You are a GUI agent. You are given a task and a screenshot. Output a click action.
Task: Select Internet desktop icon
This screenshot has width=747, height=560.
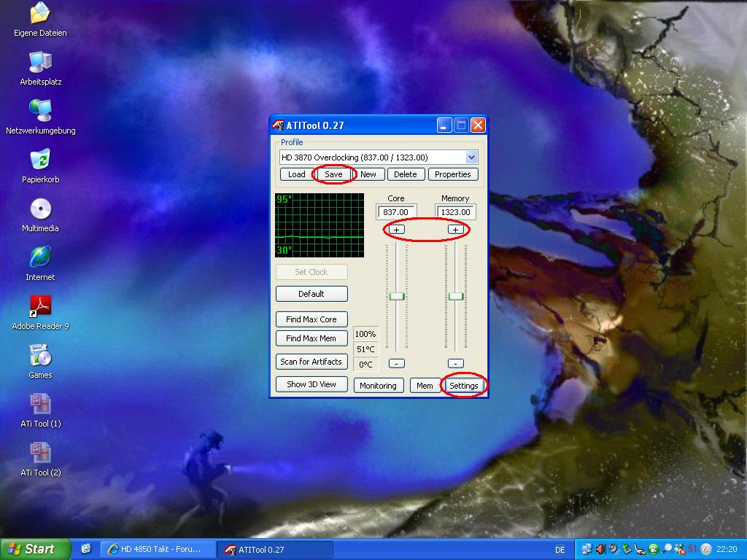tap(41, 264)
